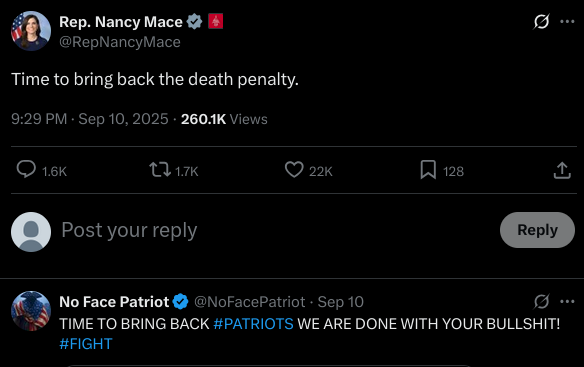Click Rep. Nancy Mace profile picture

click(x=31, y=31)
